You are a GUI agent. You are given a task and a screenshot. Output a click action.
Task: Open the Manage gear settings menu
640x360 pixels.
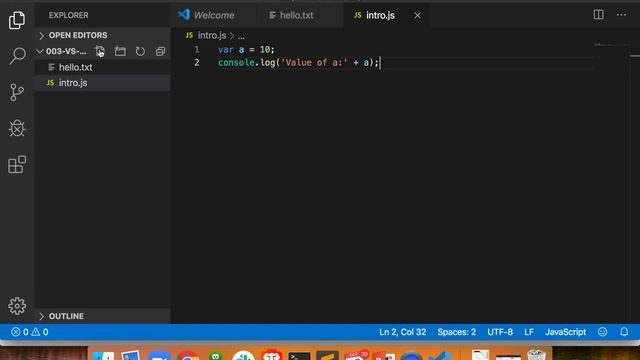[x=17, y=306]
